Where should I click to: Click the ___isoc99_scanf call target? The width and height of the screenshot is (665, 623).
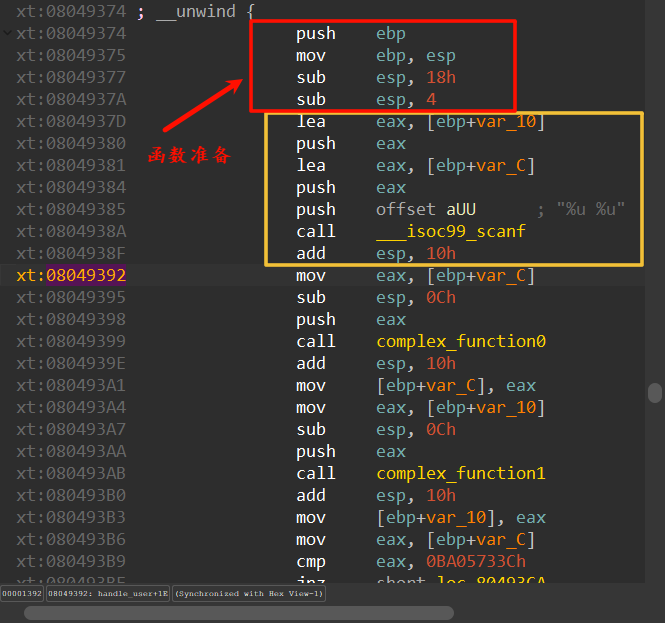coord(451,232)
